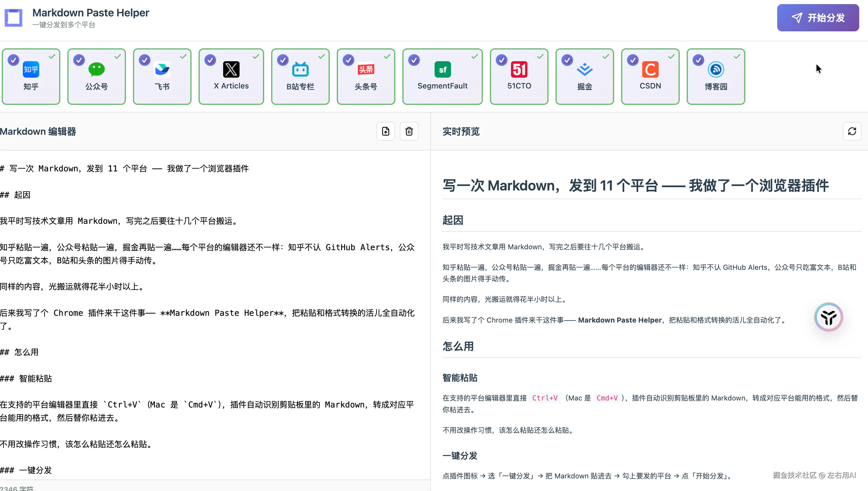868x491 pixels.
Task: Click the 51CTO platform logo
Action: (519, 69)
